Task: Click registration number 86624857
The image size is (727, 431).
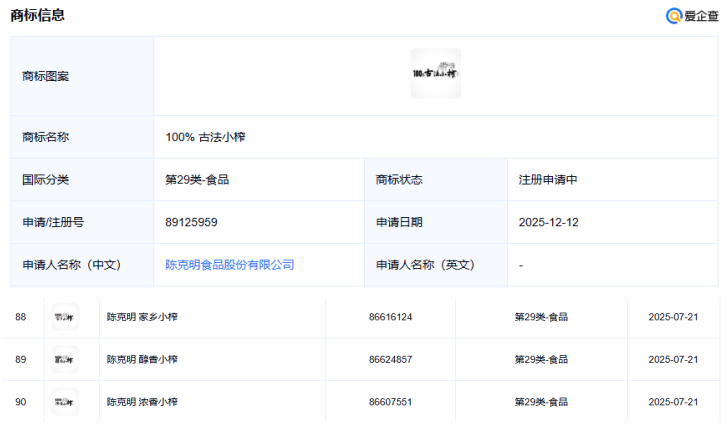Action: click(x=390, y=359)
